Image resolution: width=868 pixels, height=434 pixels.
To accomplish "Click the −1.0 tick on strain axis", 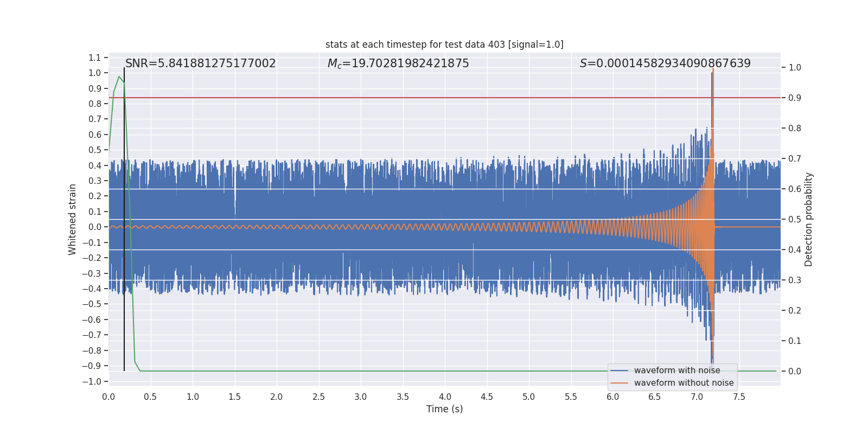I will click(92, 381).
